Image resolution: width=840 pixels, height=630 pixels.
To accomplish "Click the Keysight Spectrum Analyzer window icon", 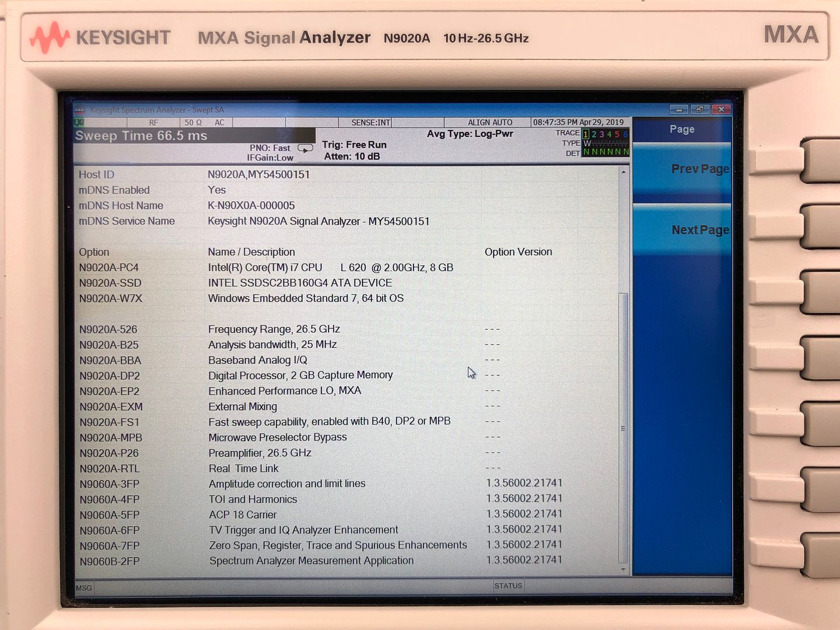I will point(80,110).
